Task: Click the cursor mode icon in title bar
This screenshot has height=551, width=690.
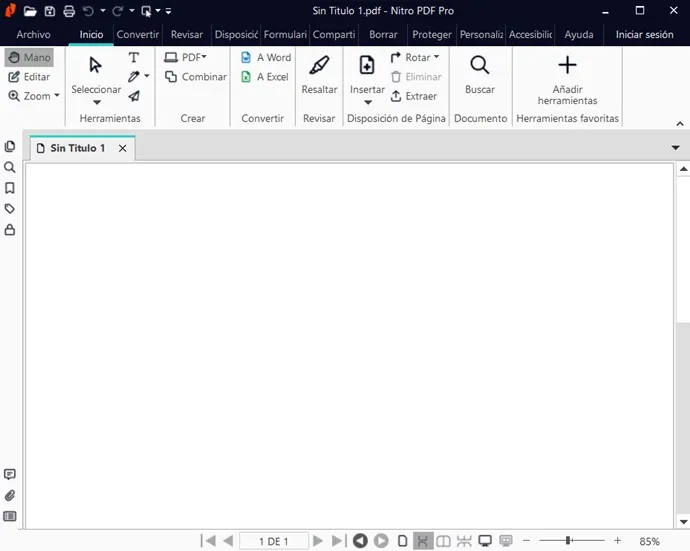Action: (147, 11)
